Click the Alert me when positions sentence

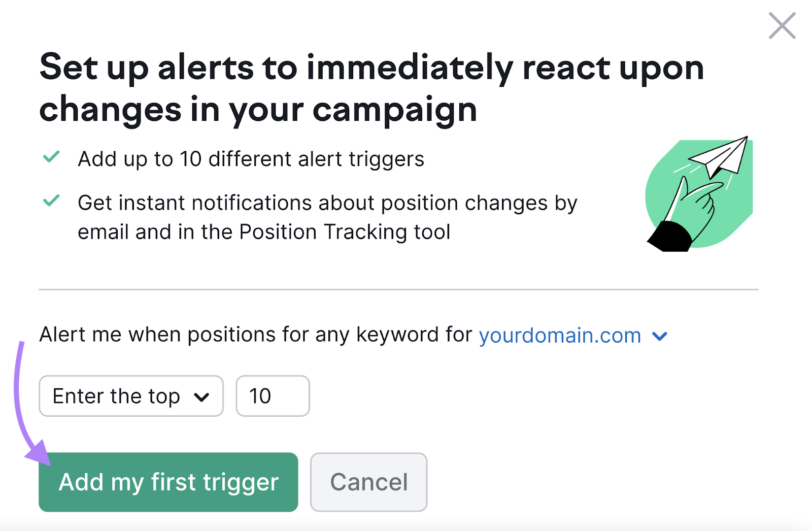pos(254,335)
